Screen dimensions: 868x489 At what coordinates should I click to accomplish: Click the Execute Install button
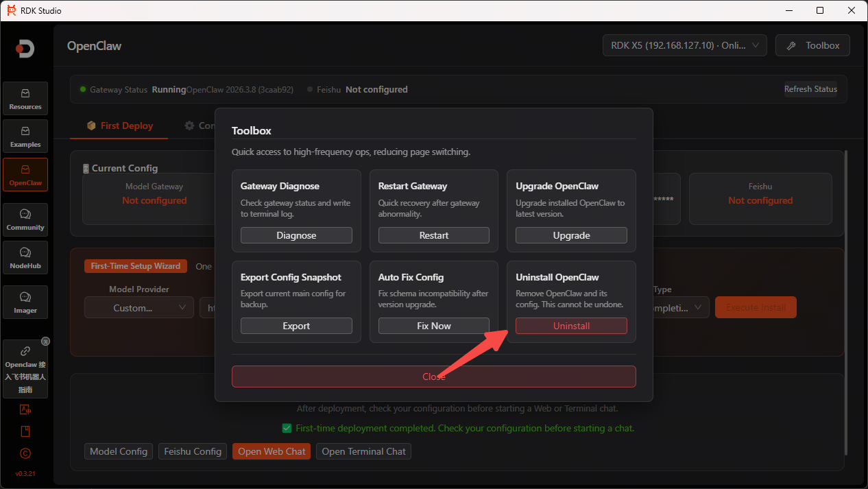click(756, 307)
